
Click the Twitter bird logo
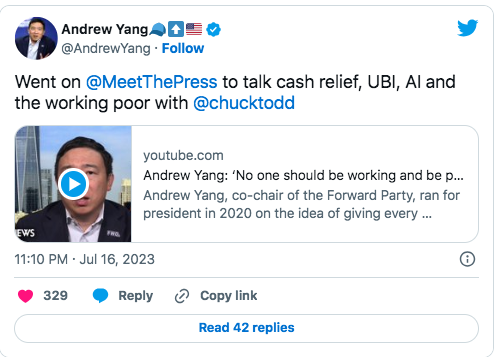[x=467, y=28]
